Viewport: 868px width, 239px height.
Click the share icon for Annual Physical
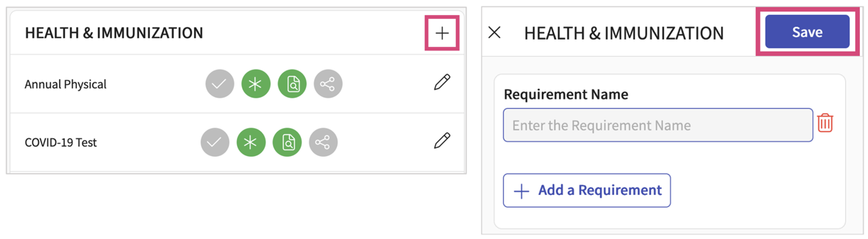coord(328,84)
